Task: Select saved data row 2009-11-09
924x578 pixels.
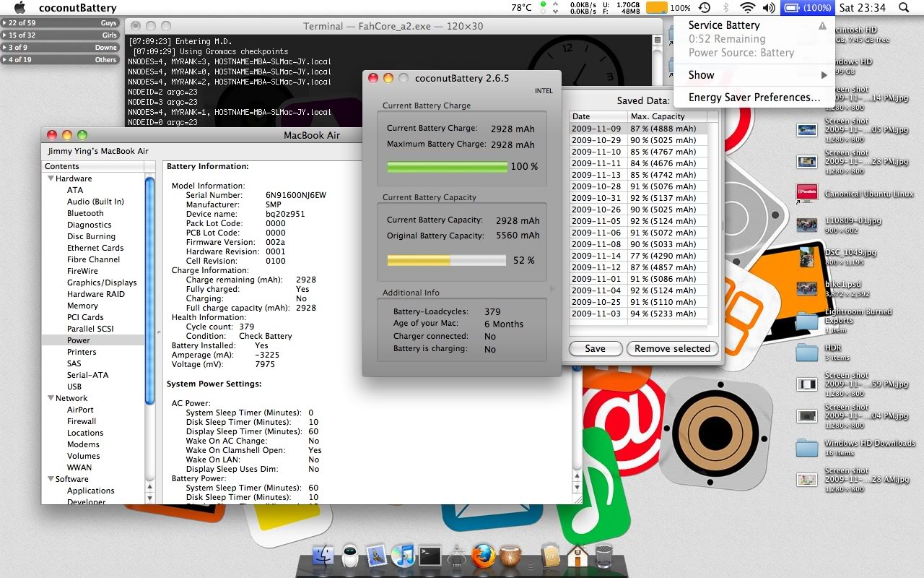Action: 638,129
